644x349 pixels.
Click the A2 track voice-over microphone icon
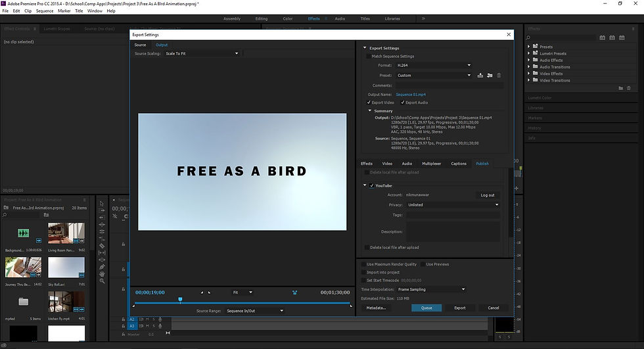coord(160,319)
